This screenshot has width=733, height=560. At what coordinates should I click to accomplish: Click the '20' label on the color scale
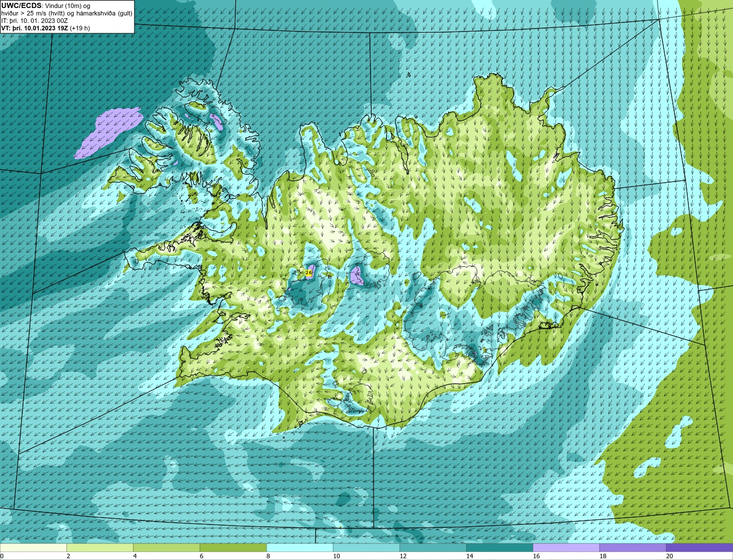669,556
